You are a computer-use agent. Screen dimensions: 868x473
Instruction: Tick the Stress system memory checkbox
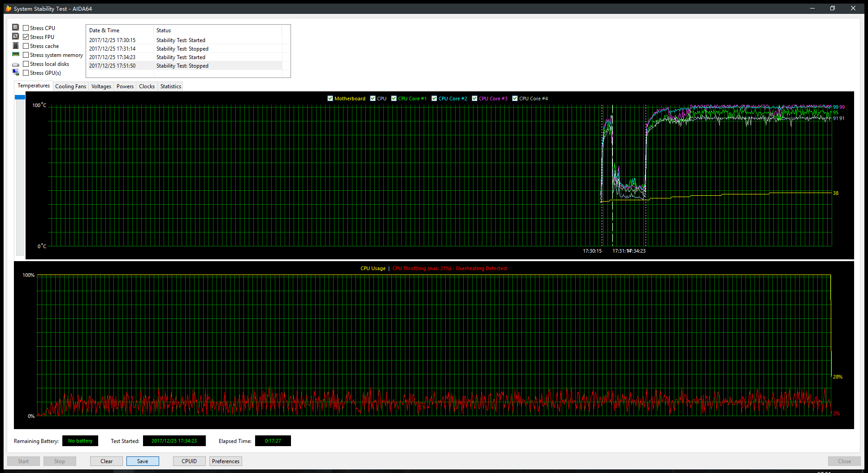pos(26,55)
